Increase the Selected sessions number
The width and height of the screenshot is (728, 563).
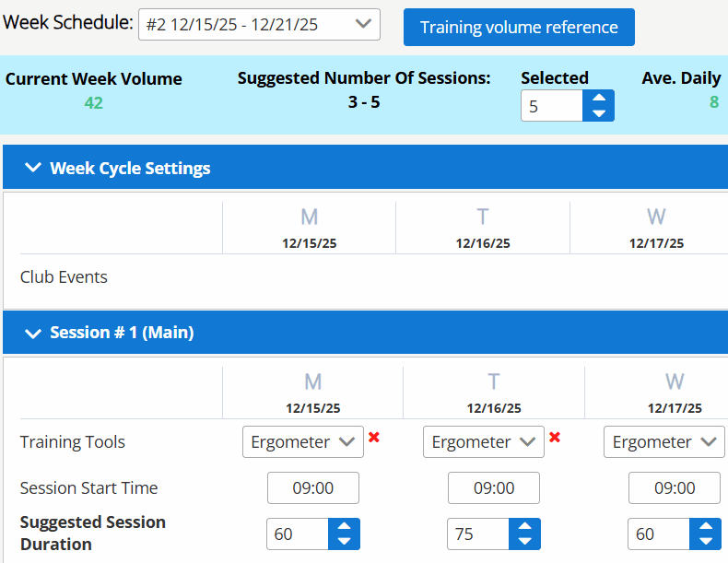[599, 98]
